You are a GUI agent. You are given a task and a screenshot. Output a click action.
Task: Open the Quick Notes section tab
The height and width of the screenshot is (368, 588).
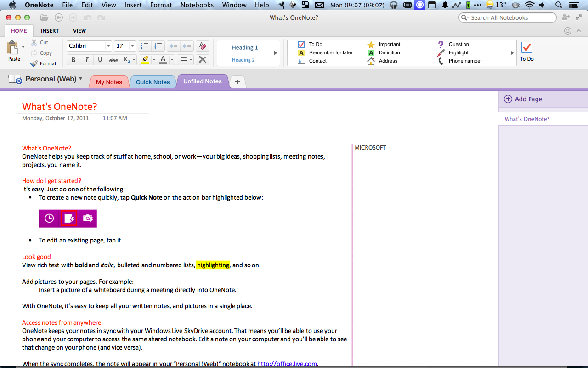[153, 82]
